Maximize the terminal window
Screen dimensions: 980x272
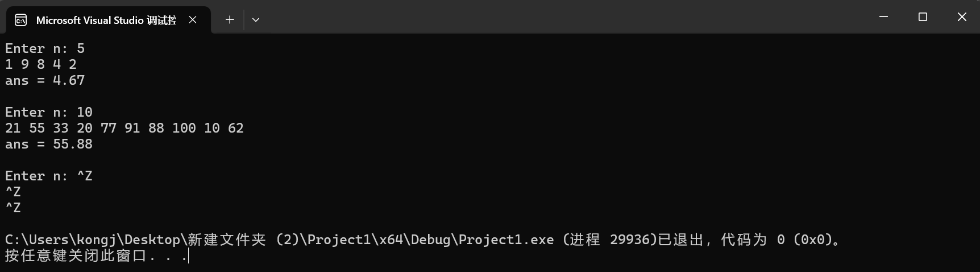coord(923,17)
